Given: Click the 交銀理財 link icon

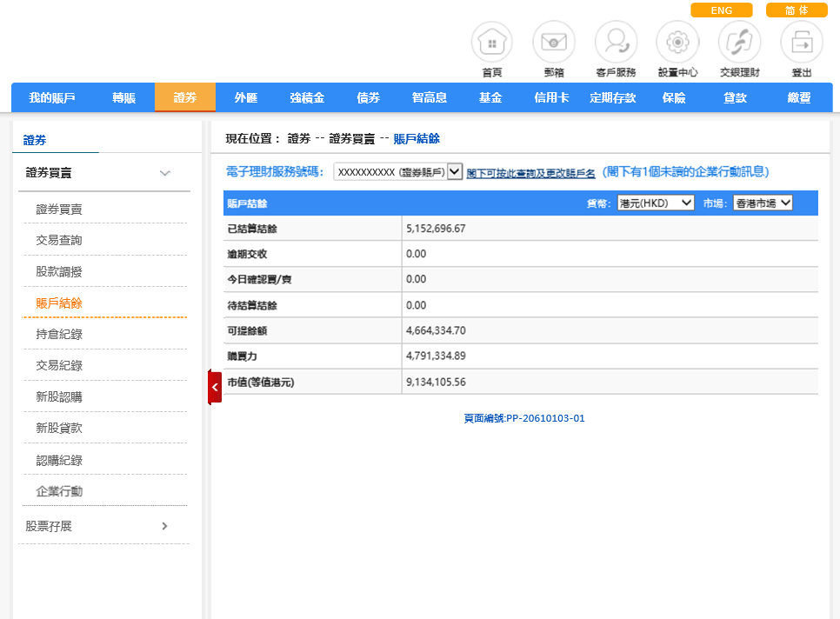Looking at the screenshot, I should pos(740,43).
